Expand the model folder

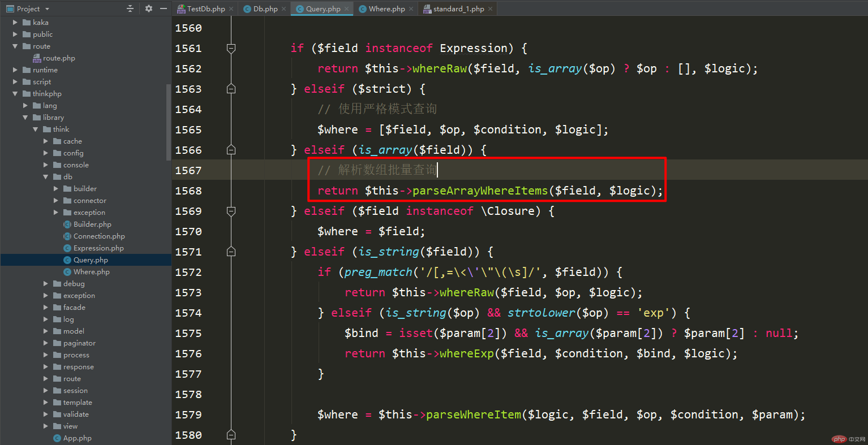click(x=46, y=331)
